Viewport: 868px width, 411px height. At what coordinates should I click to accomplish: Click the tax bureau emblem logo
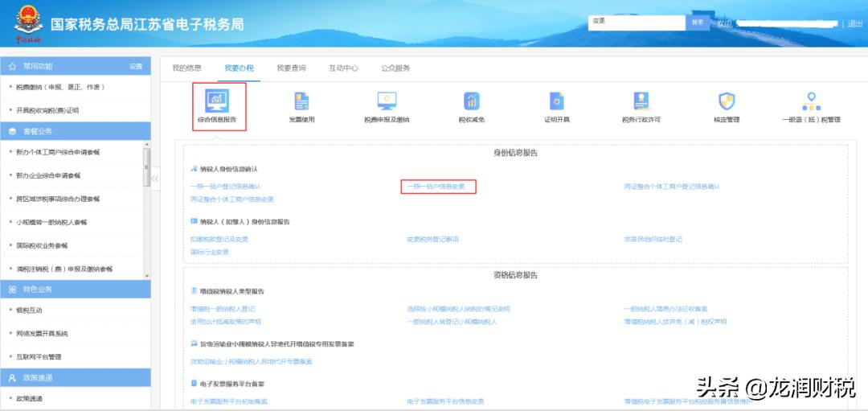28,23
